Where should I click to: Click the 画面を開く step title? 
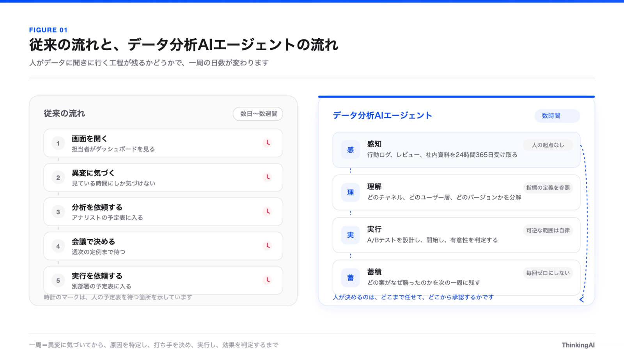89,139
